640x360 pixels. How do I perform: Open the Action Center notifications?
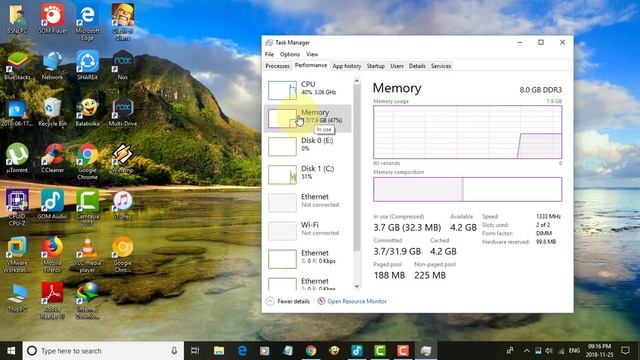(625, 351)
